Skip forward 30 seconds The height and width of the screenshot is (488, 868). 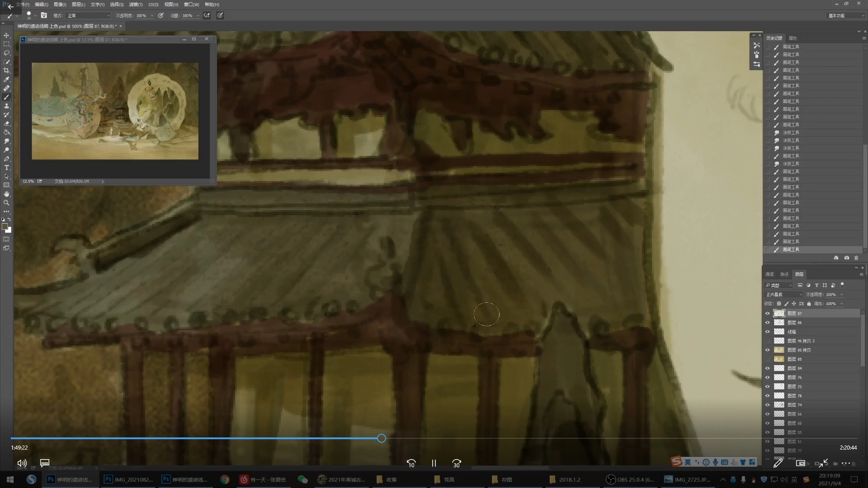click(x=457, y=463)
